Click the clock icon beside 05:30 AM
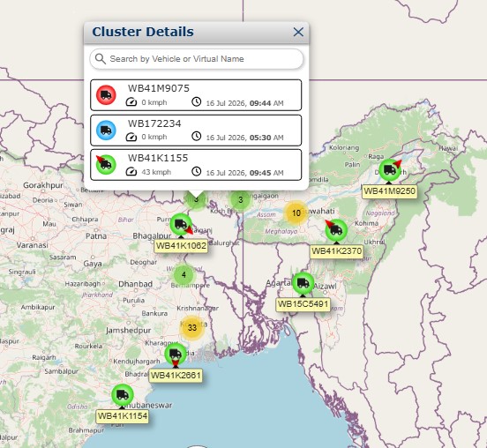Image resolution: width=487 pixels, height=448 pixels. (x=196, y=137)
